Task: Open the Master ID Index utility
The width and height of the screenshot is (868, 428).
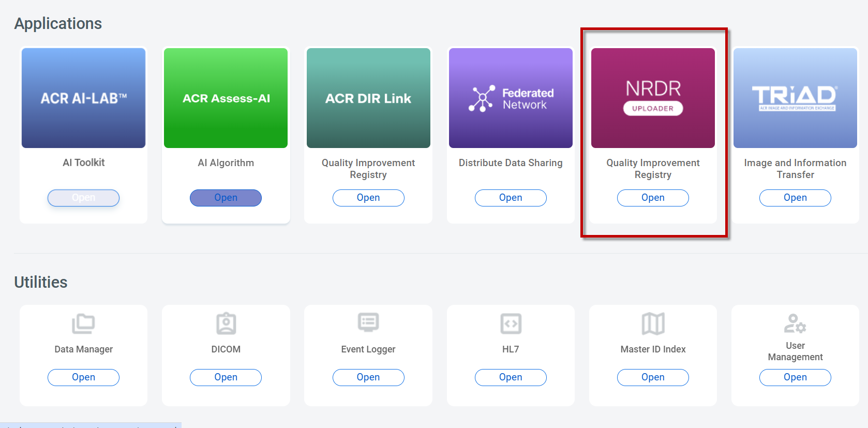Action: (653, 377)
